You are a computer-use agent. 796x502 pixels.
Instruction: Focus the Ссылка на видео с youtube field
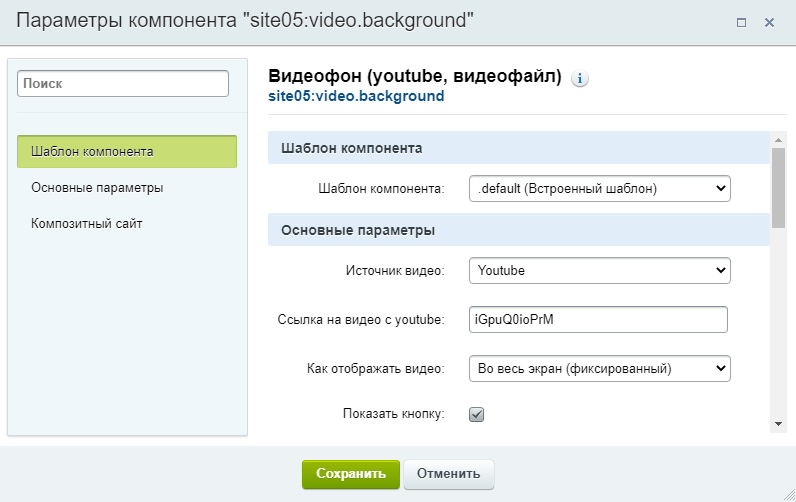click(598, 319)
